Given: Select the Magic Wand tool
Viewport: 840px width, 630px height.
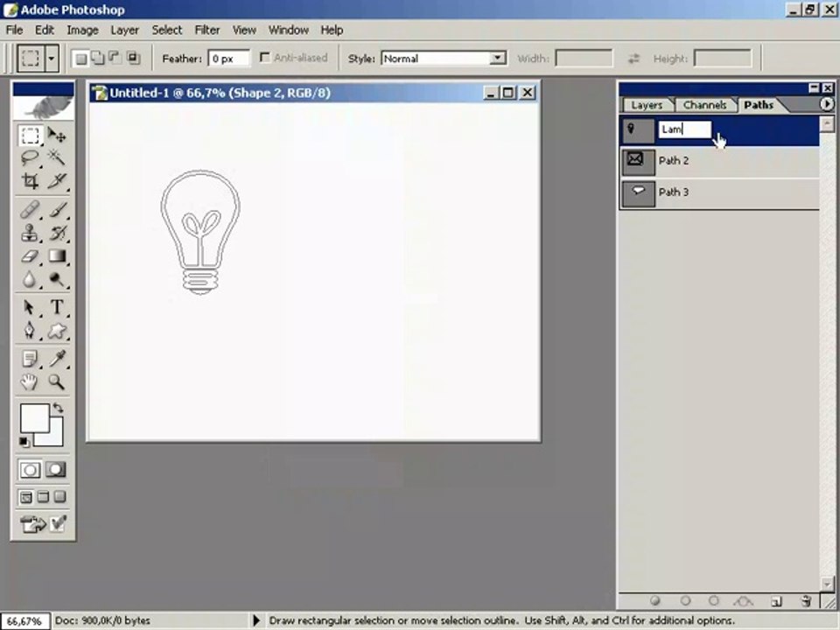Looking at the screenshot, I should pyautogui.click(x=57, y=158).
